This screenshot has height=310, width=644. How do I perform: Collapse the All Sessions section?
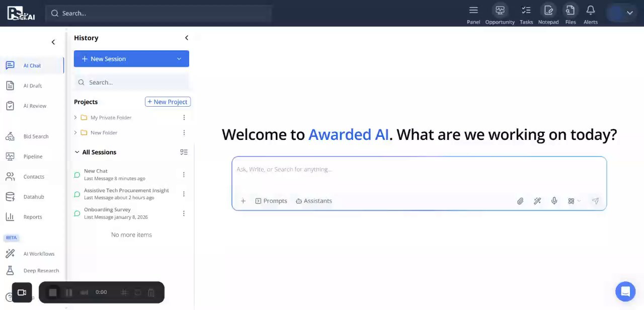77,152
